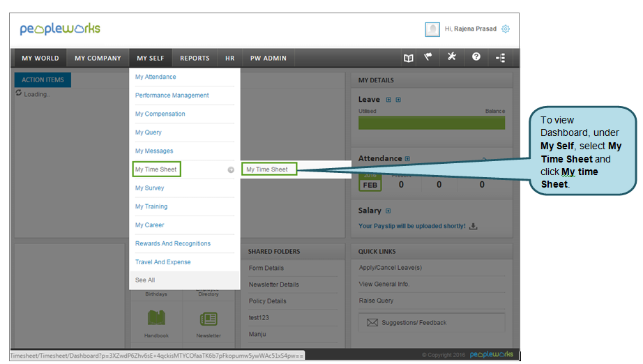
Task: Click the Raise Query quick link
Action: [376, 301]
